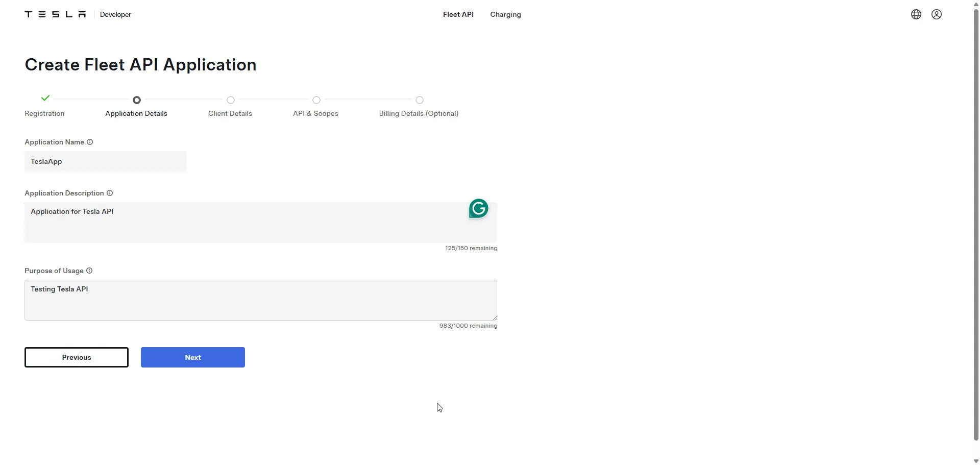Click the page's vertical scrollbar
This screenshot has width=980, height=465.
click(976, 225)
